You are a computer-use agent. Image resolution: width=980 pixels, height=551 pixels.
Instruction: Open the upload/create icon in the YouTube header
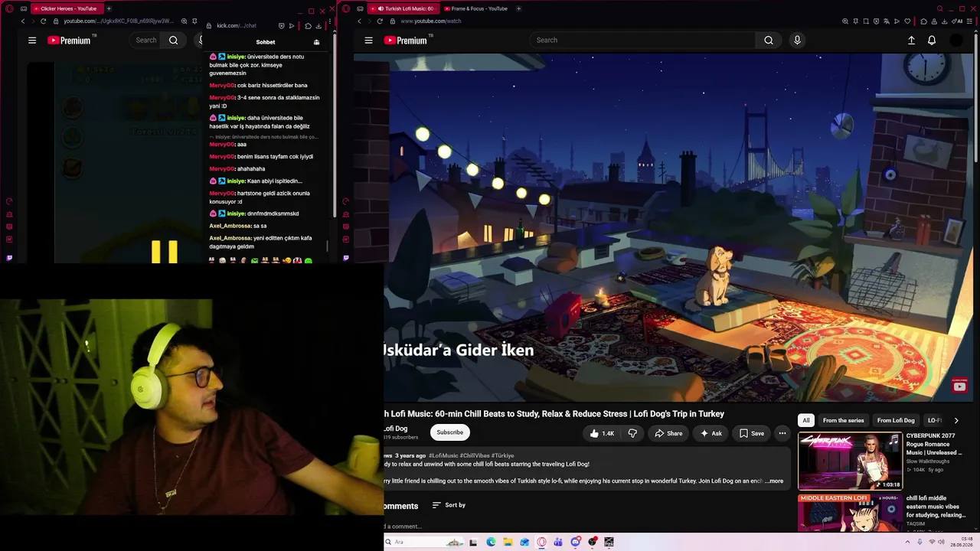pos(911,41)
